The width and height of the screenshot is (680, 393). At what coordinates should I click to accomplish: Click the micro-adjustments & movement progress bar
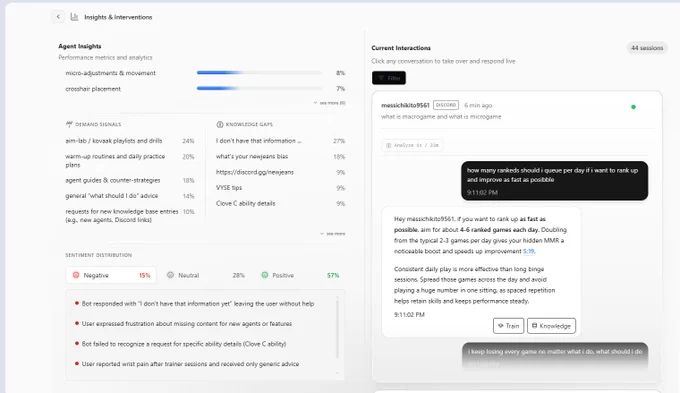[x=259, y=73]
